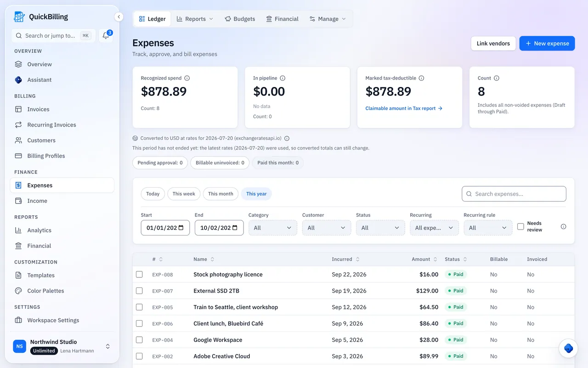
Task: Check the EXP-007 row checkbox
Action: coord(139,291)
